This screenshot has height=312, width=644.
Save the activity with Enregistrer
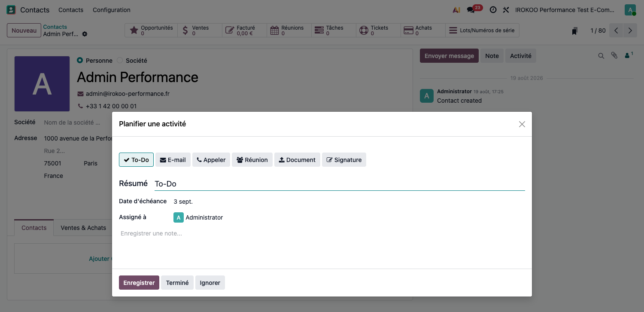[139, 283]
